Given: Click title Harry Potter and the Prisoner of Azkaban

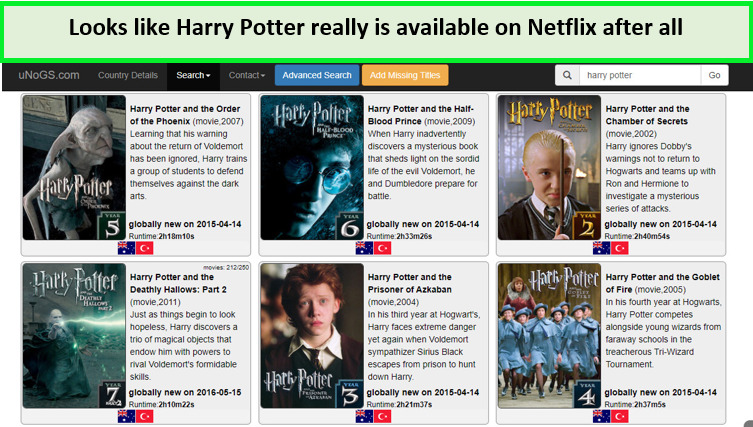Looking at the screenshot, I should coord(410,283).
